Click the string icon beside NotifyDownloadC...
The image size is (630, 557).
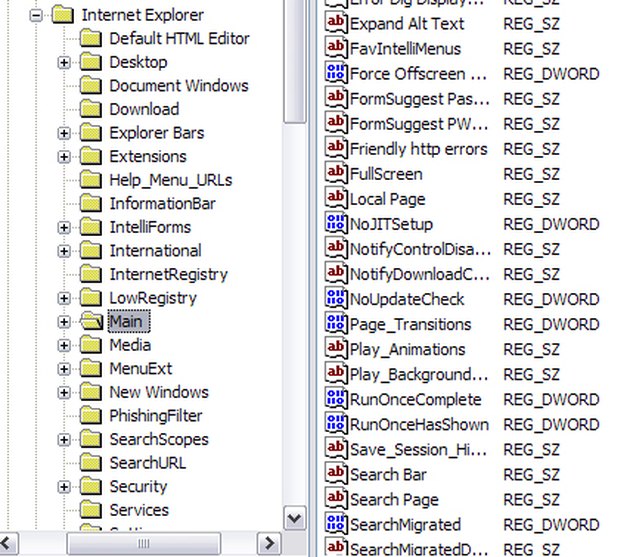point(335,274)
